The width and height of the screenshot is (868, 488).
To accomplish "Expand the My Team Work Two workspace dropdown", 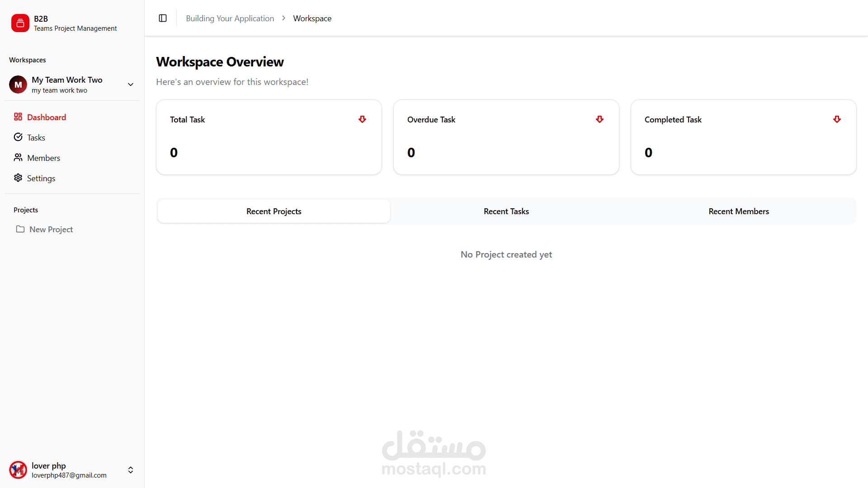I will (130, 84).
